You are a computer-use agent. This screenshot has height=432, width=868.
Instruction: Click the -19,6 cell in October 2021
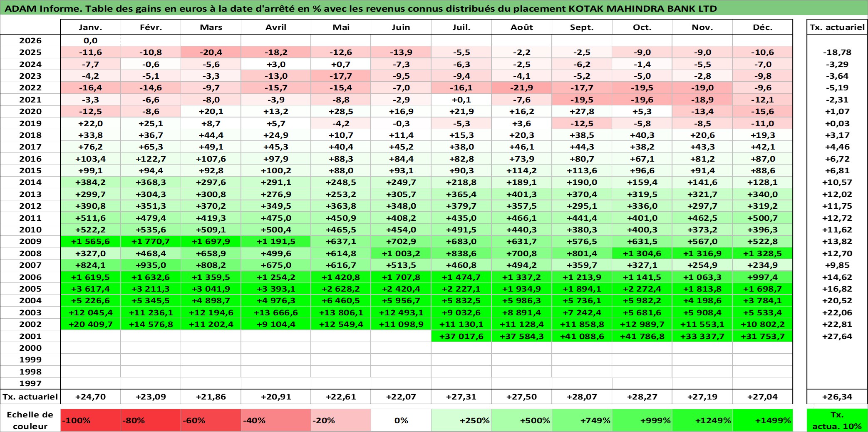pos(642,100)
